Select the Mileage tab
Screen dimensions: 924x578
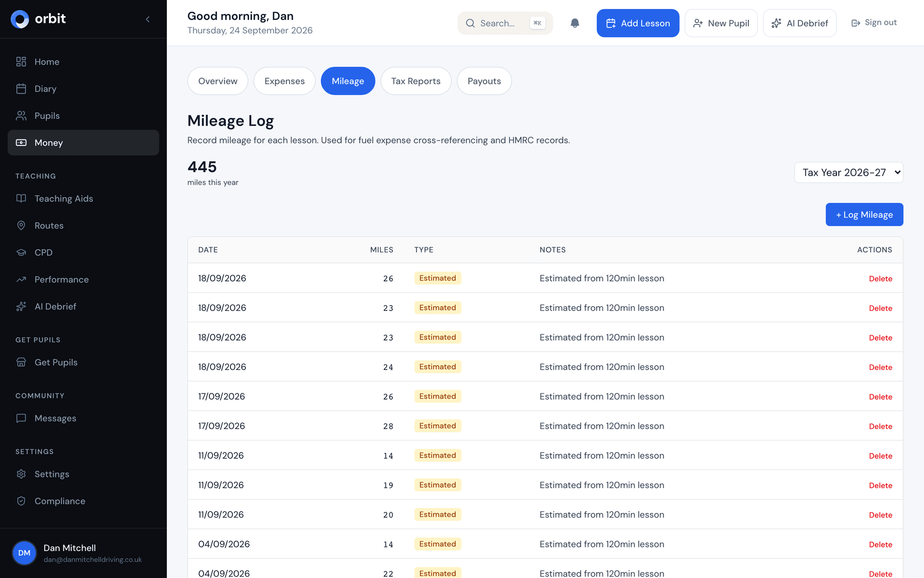[x=348, y=81]
